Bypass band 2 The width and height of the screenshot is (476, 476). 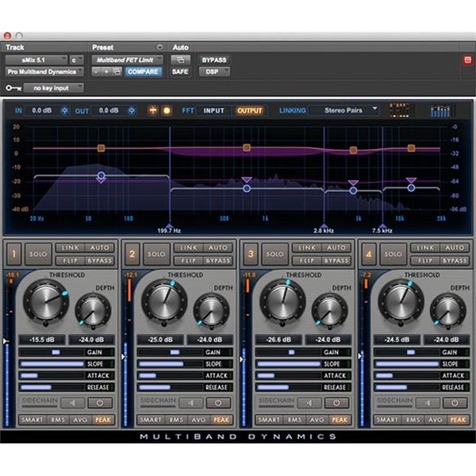(217, 261)
